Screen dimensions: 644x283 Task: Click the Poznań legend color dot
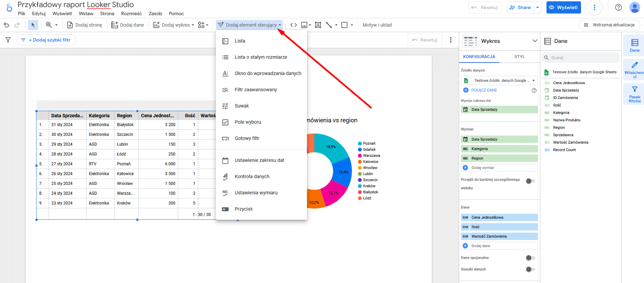[360, 144]
